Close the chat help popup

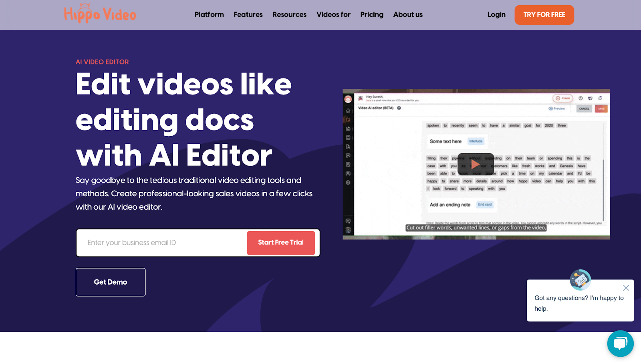point(626,288)
